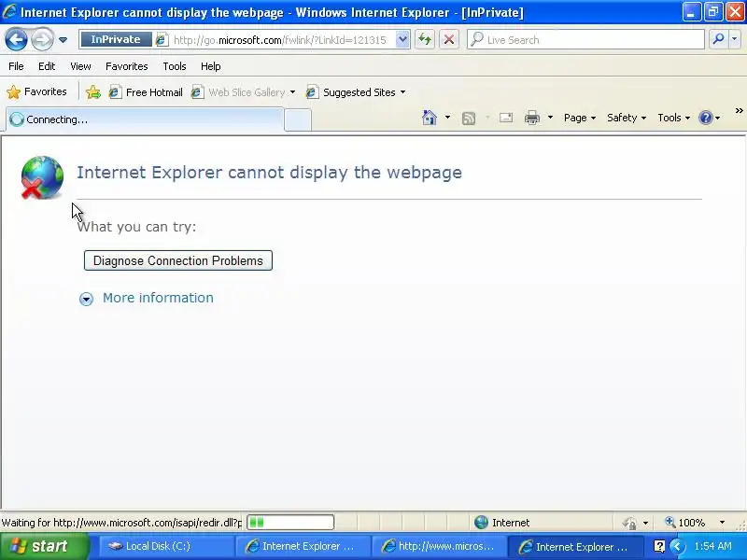Go back with the Back arrow button
The image size is (747, 560).
coord(16,39)
